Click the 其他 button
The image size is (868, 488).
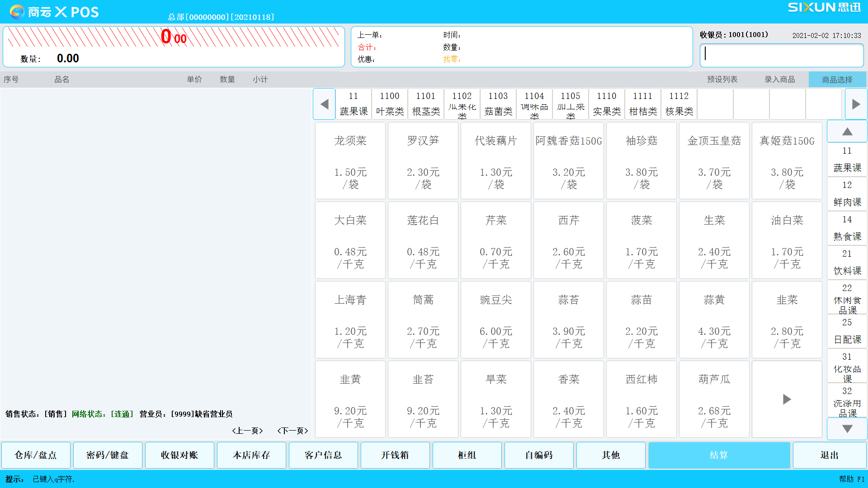click(x=611, y=455)
